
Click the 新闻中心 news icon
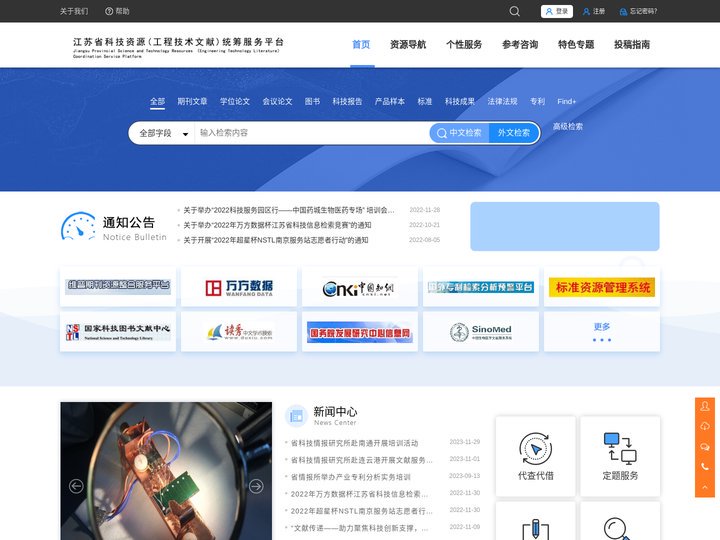pyautogui.click(x=296, y=416)
